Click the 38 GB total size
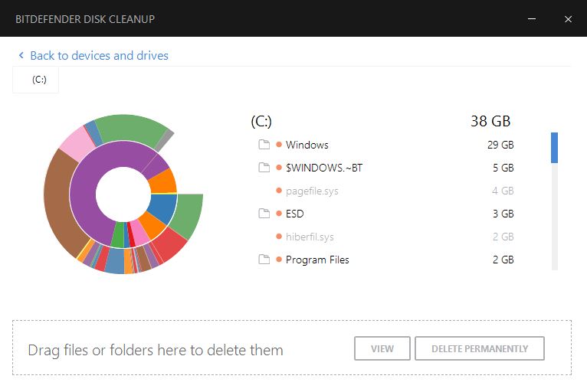 point(490,121)
